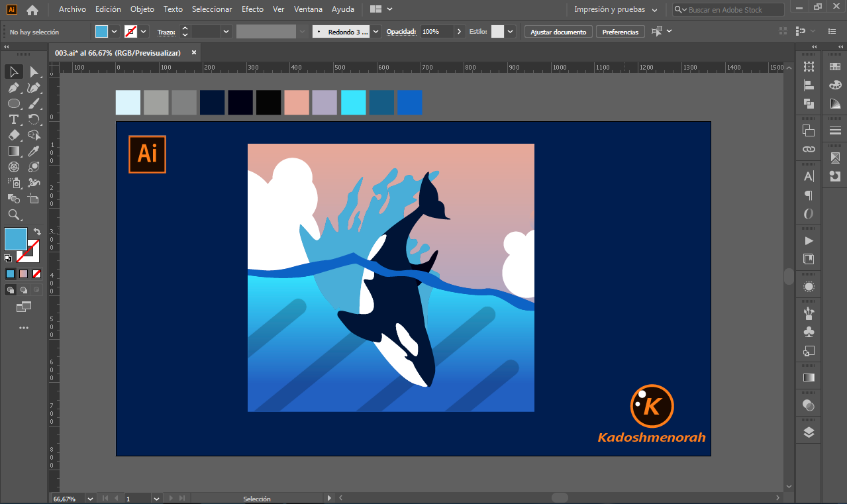The width and height of the screenshot is (847, 504).
Task: Select the Artboard tool
Action: (x=34, y=199)
